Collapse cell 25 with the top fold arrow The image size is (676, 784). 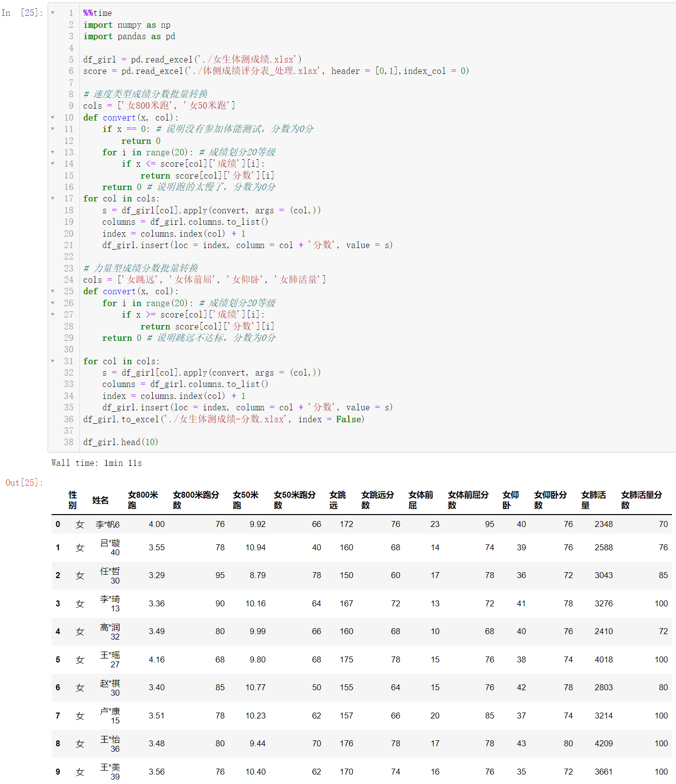click(x=53, y=13)
